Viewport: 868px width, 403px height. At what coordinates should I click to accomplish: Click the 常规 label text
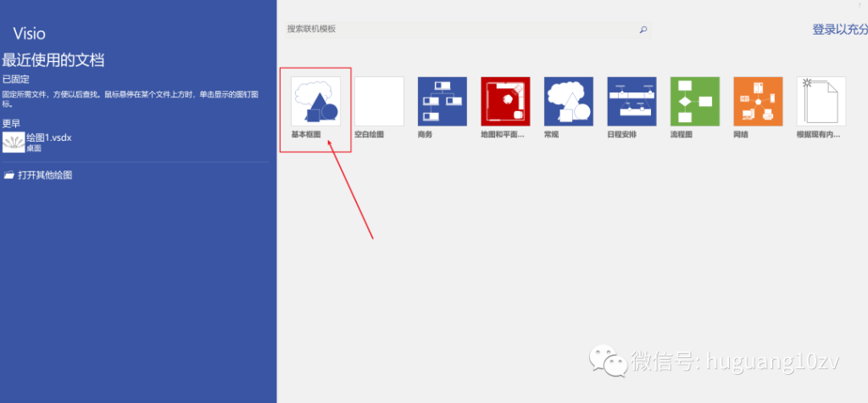[x=551, y=134]
